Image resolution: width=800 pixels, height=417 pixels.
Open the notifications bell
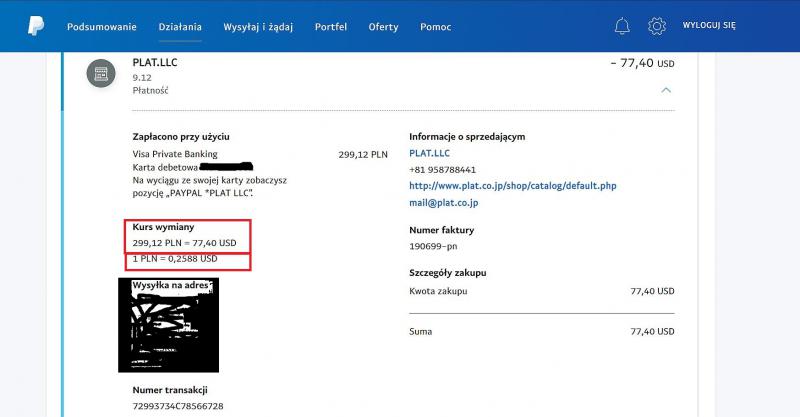coord(622,26)
